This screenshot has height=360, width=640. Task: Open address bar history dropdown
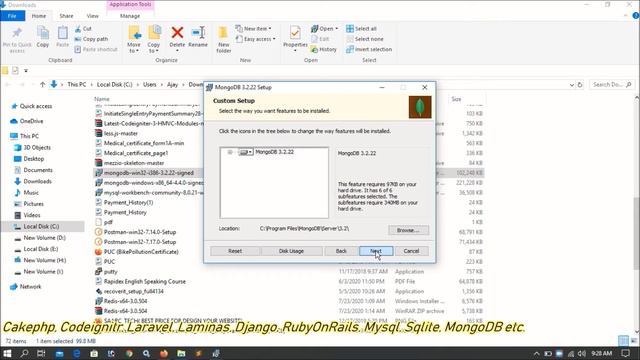tap(571, 85)
